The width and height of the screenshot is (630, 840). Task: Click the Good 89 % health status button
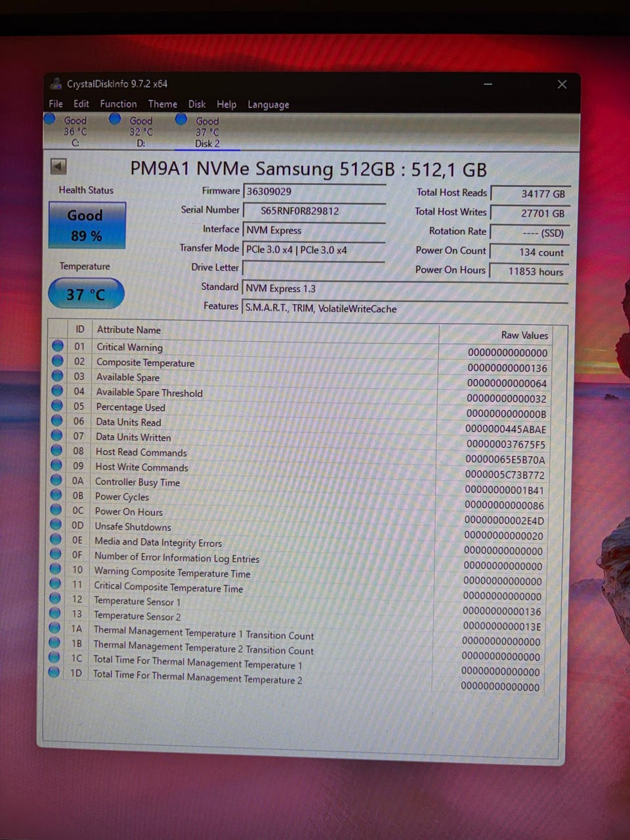click(x=87, y=225)
